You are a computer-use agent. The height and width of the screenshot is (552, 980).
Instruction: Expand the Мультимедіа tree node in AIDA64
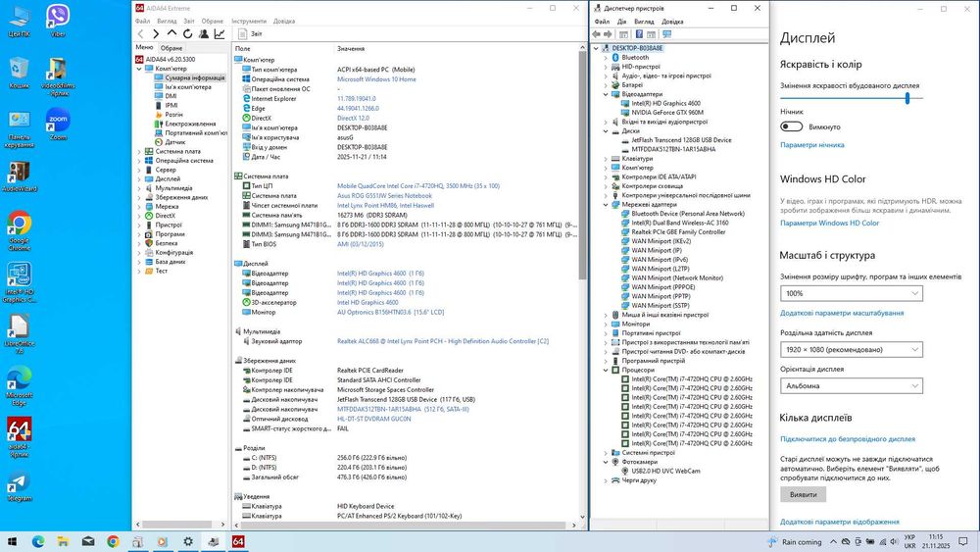(x=139, y=188)
